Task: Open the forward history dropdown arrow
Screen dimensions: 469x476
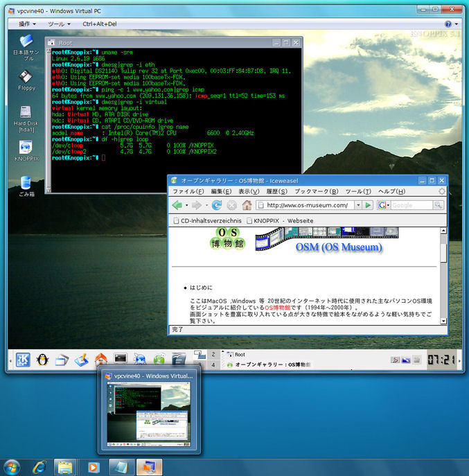Action: [x=206, y=205]
